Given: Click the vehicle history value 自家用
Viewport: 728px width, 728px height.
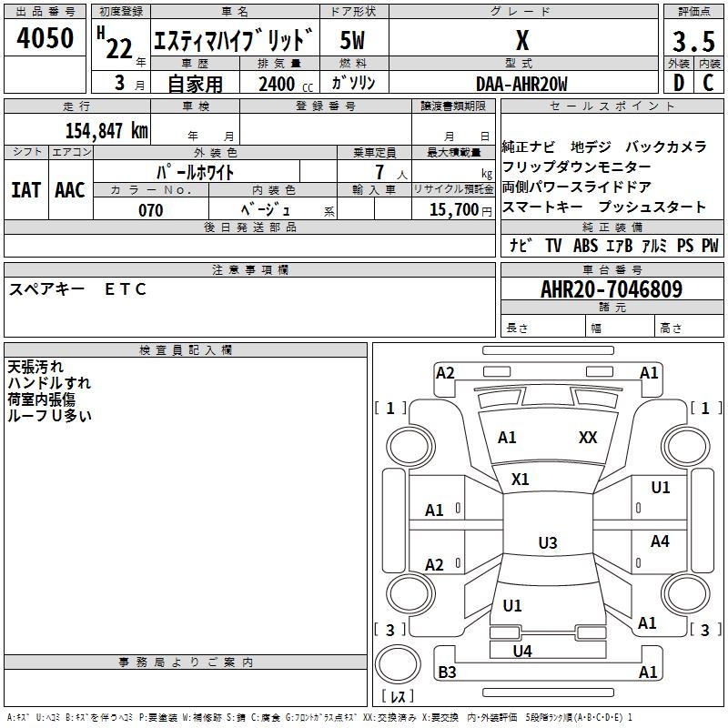Looking at the screenshot, I should pos(195,84).
